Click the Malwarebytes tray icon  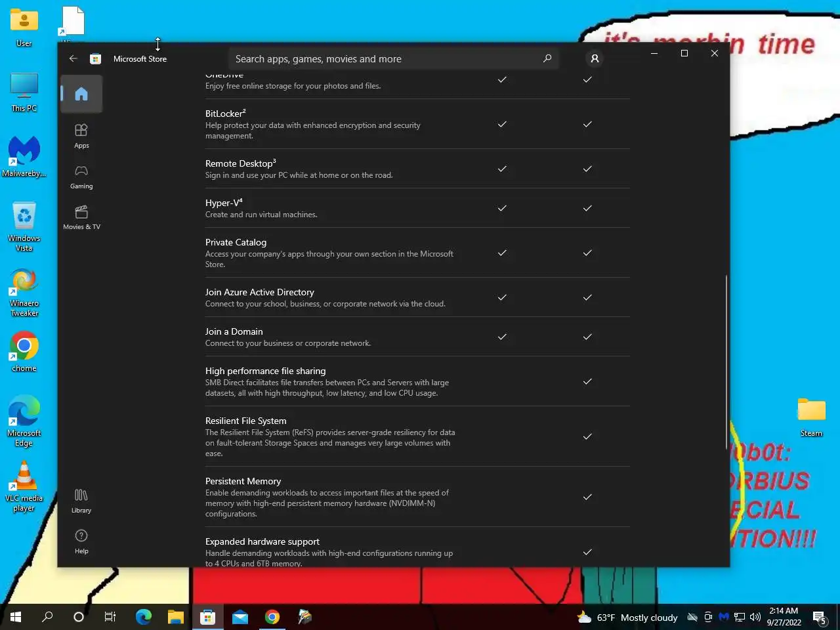coord(724,617)
